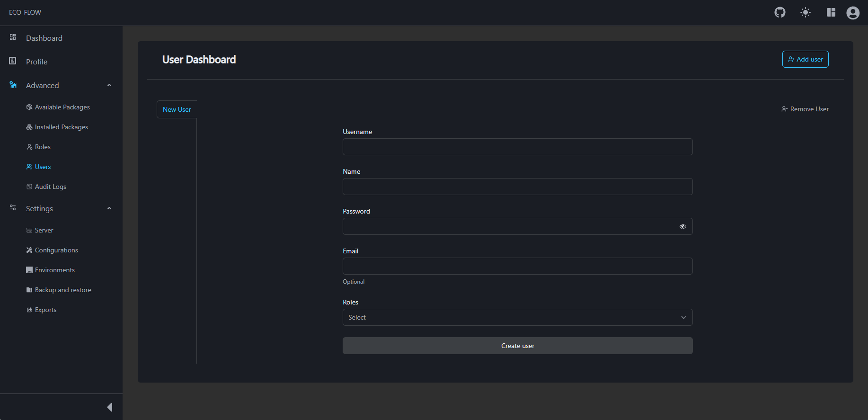
Task: Open the user account avatar icon
Action: point(853,13)
